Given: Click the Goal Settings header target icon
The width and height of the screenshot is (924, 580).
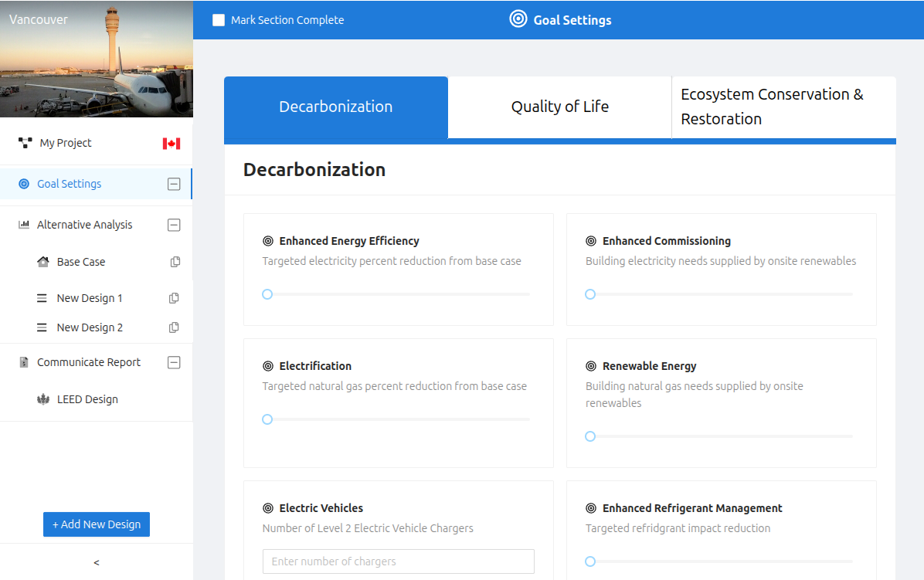Looking at the screenshot, I should pyautogui.click(x=518, y=19).
